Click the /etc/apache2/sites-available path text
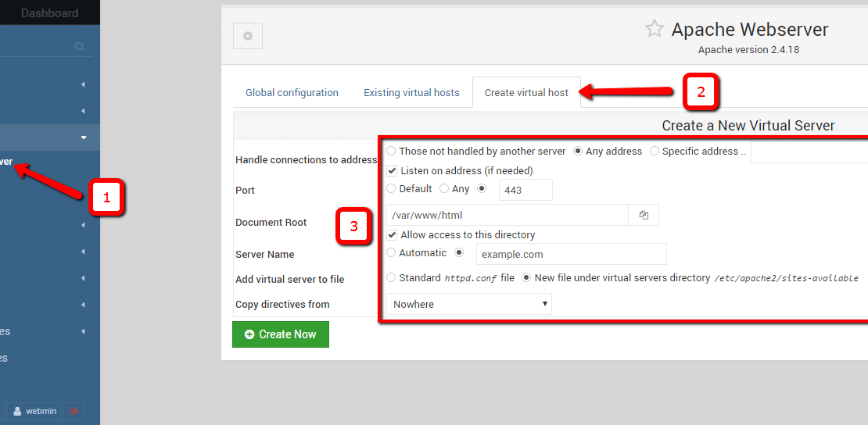 [x=786, y=278]
